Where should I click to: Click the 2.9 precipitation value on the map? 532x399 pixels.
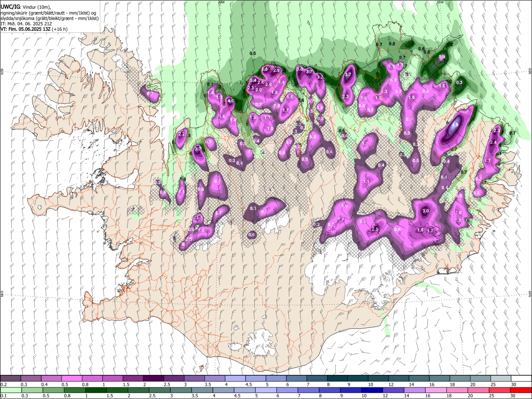point(276,71)
